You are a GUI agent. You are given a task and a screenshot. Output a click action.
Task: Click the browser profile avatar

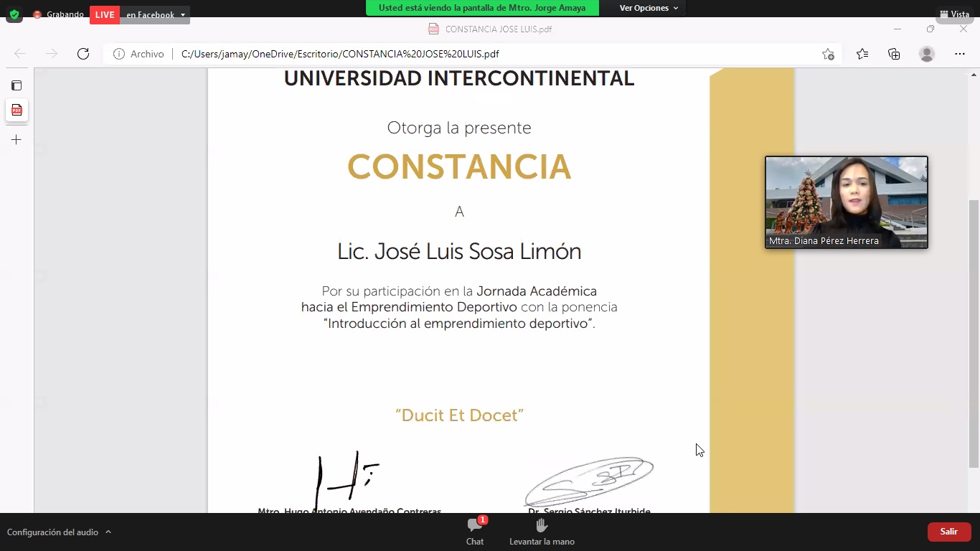pos(927,54)
